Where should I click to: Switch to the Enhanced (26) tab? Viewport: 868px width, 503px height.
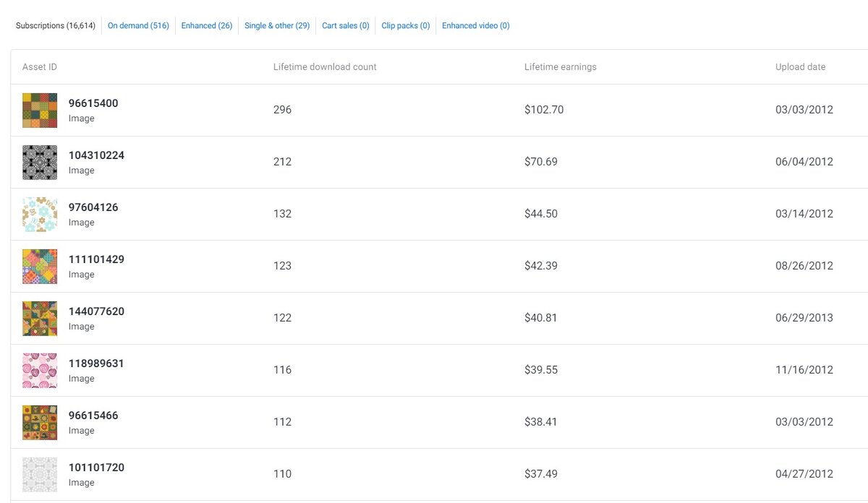click(207, 26)
